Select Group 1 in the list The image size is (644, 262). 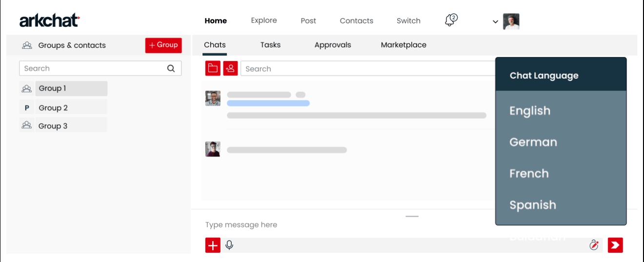pos(71,88)
